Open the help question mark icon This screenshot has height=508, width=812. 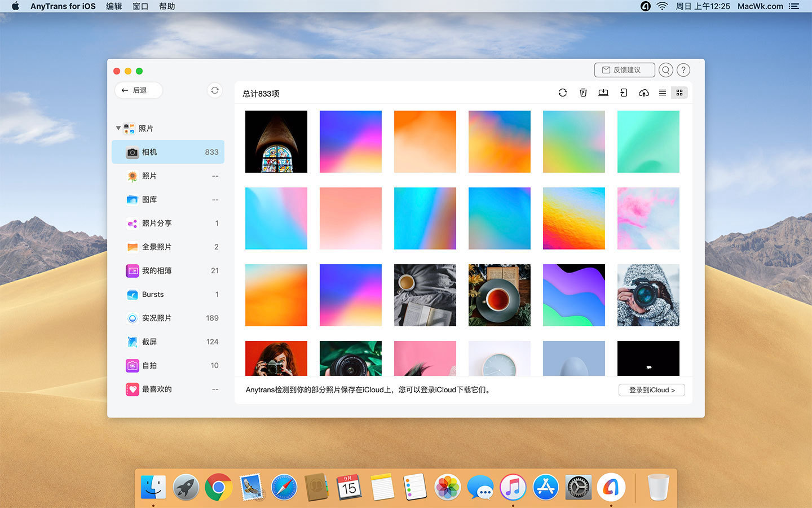pyautogui.click(x=683, y=70)
